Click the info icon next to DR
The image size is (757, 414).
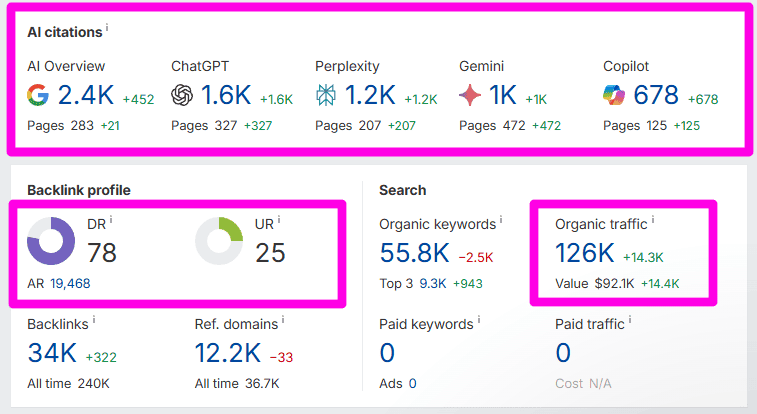pyautogui.click(x=111, y=220)
